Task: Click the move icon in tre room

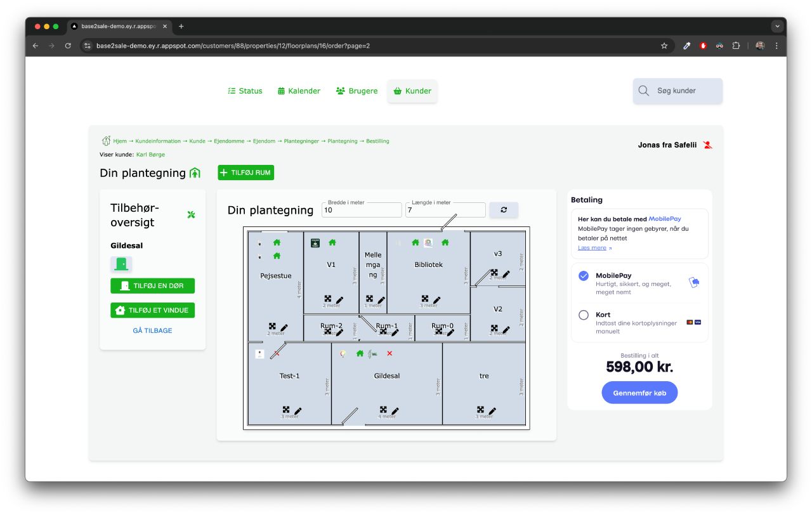Action: (480, 410)
